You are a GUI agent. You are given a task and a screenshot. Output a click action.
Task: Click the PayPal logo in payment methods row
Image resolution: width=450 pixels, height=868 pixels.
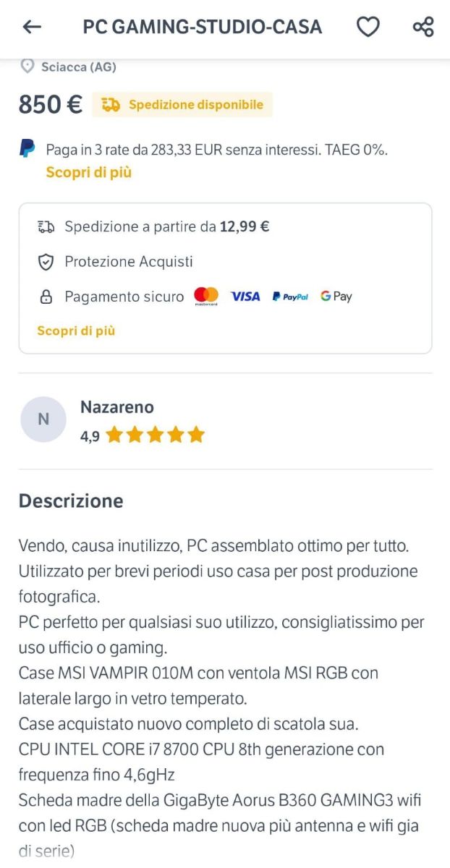pyautogui.click(x=291, y=296)
